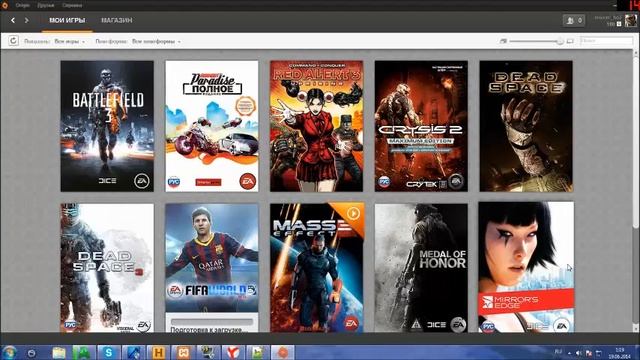Select the Medal of Honor tile
Screen dimensions: 640x360
421,268
